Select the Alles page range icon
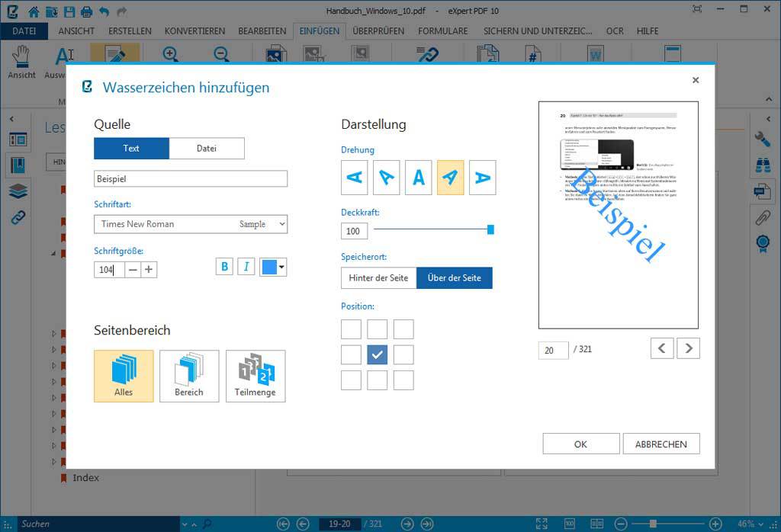The image size is (781, 532). click(124, 375)
